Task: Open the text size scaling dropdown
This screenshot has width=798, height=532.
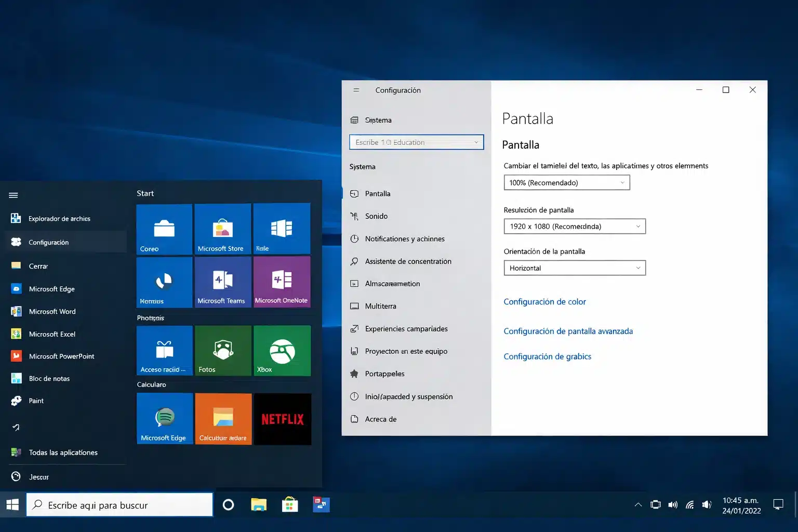Action: (x=566, y=182)
